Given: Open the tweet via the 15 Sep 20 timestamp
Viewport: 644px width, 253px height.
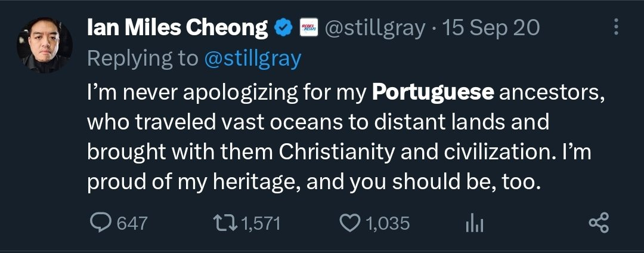Looking at the screenshot, I should [490, 27].
